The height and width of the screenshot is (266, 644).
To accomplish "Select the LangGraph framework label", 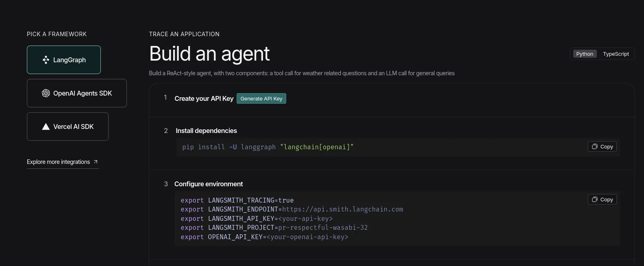I will point(70,60).
